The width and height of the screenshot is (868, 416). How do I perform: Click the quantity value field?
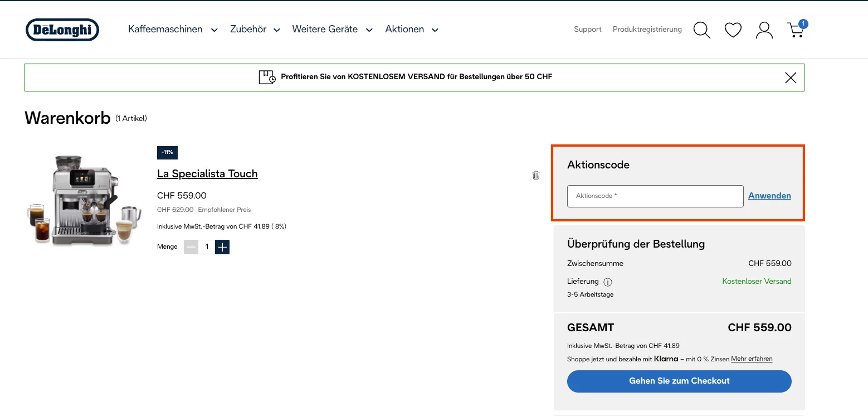207,246
